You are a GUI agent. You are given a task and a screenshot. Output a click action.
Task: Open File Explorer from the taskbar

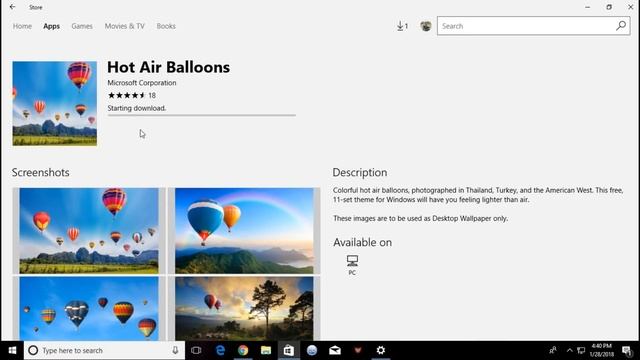[266, 350]
